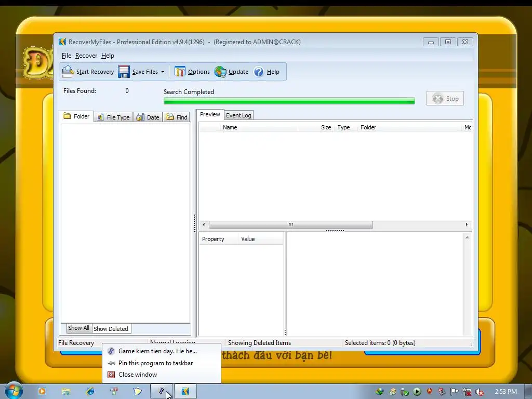This screenshot has width=532, height=399.
Task: Click the Name column header
Action: [259, 127]
